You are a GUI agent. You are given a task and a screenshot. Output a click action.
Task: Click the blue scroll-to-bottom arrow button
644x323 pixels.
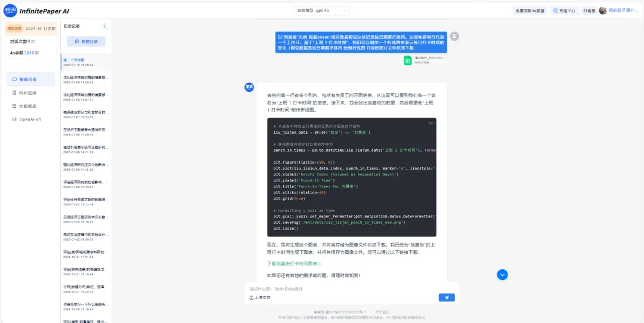click(x=502, y=275)
